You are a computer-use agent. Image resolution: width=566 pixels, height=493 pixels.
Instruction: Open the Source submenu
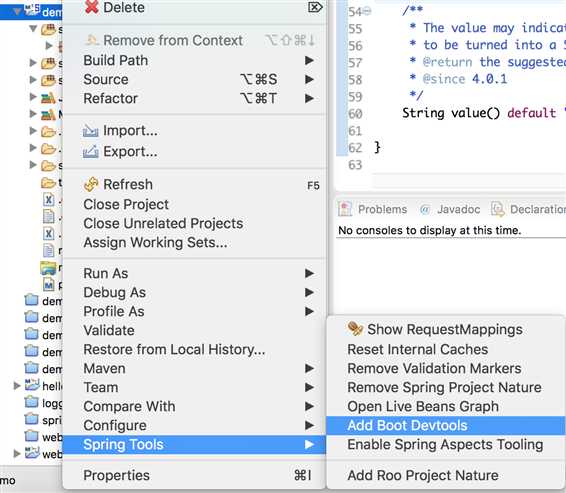click(x=195, y=79)
